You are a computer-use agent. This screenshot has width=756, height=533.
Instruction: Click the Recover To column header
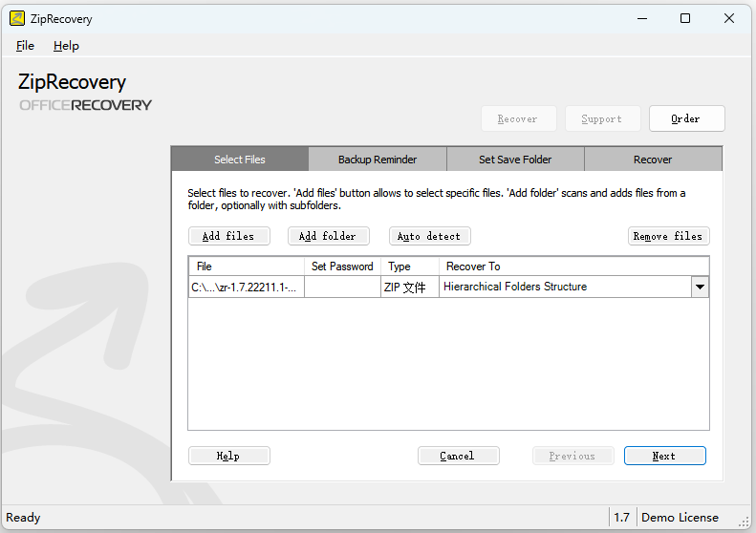point(573,266)
